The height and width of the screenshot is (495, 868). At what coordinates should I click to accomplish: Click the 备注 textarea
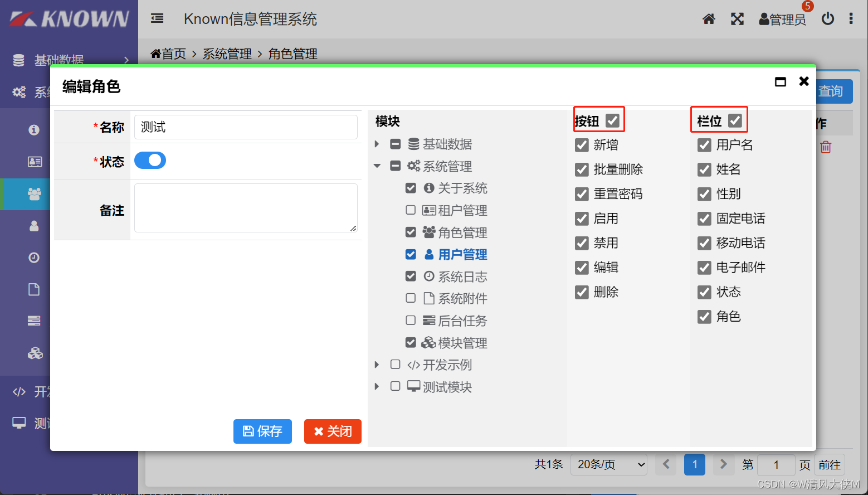click(246, 208)
